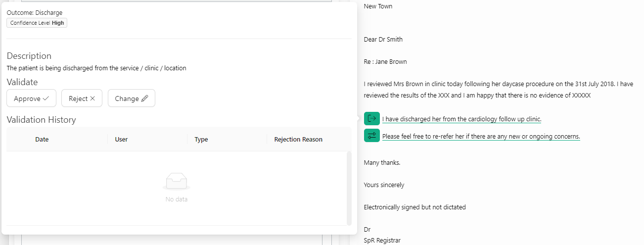Click the Rejection Reason column header
Screen dimensions: 644x245
(298, 140)
